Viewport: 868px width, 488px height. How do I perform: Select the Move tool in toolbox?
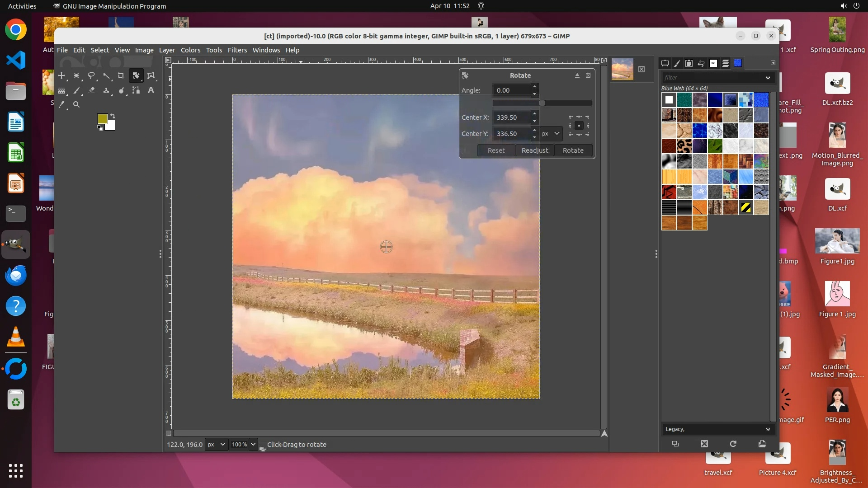(x=61, y=76)
